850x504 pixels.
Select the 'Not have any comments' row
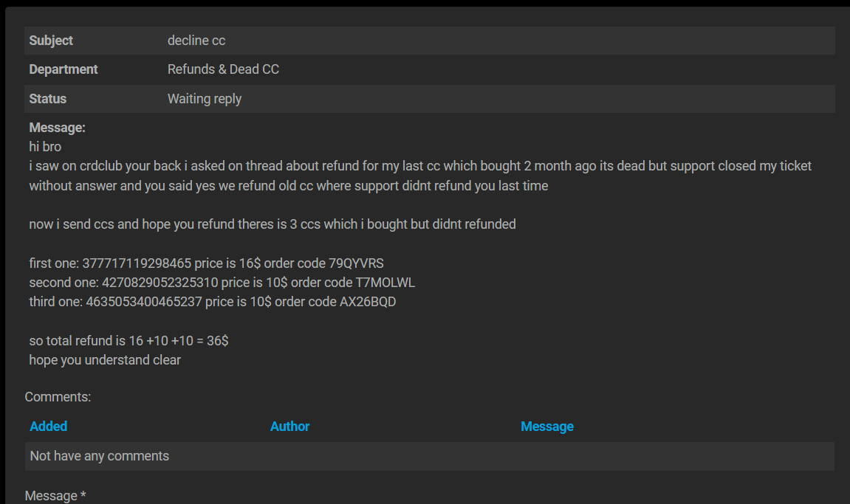pos(429,456)
